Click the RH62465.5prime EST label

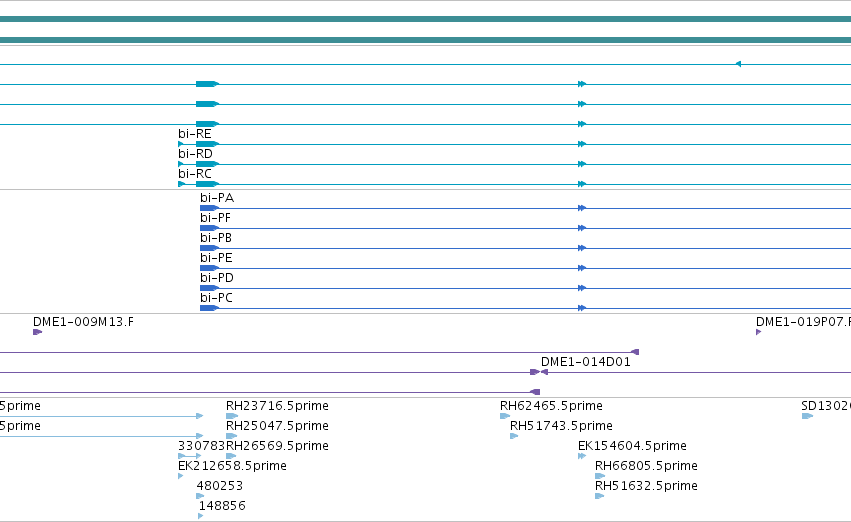coord(551,406)
